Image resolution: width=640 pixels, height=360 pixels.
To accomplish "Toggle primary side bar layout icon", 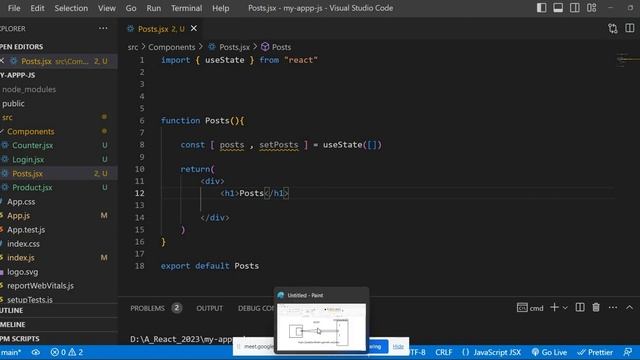I will click(x=541, y=8).
